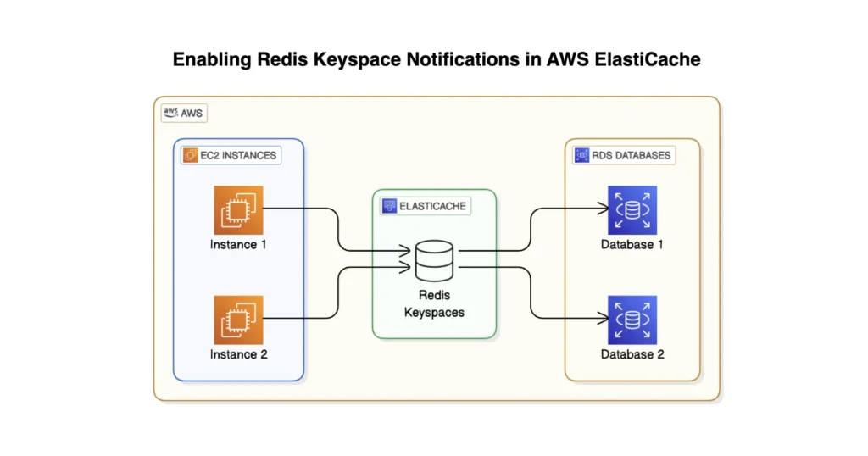Select the "ELASTICACHE" label text
The image size is (868, 456).
point(433,207)
